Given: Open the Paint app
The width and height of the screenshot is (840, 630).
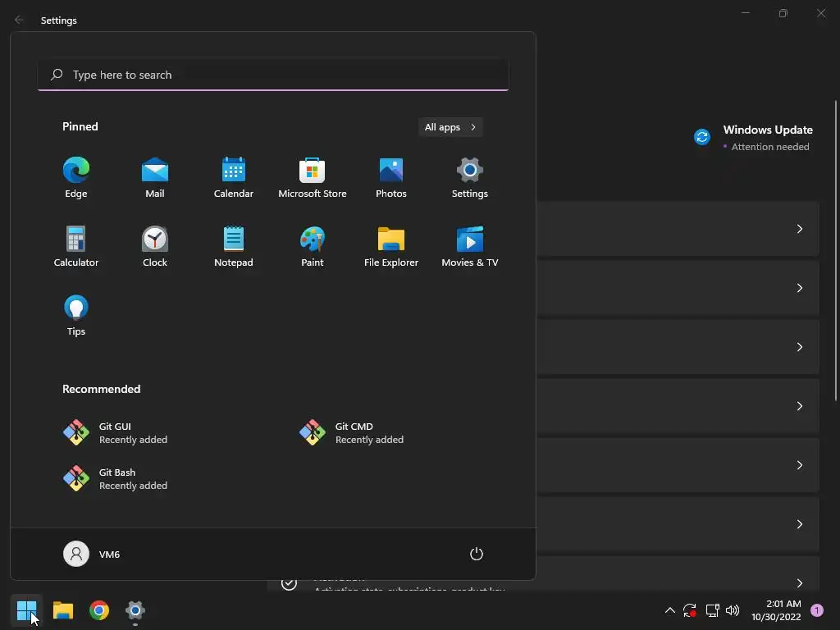Looking at the screenshot, I should pos(313,247).
